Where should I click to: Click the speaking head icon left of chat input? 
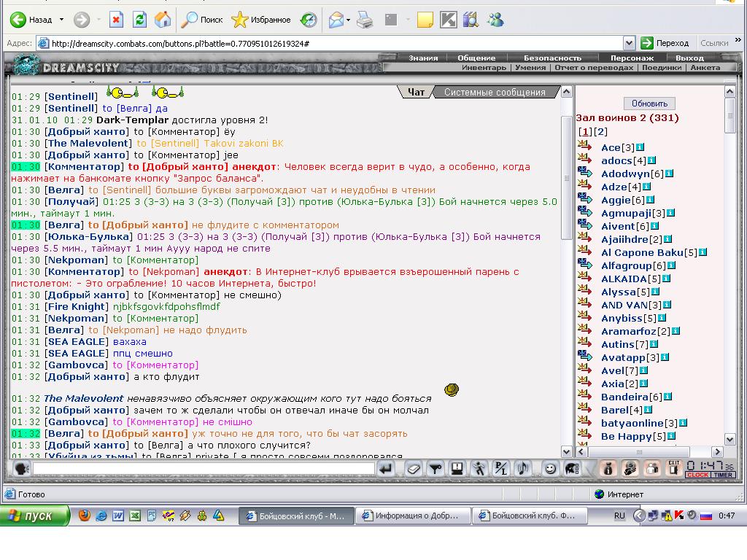click(x=21, y=469)
